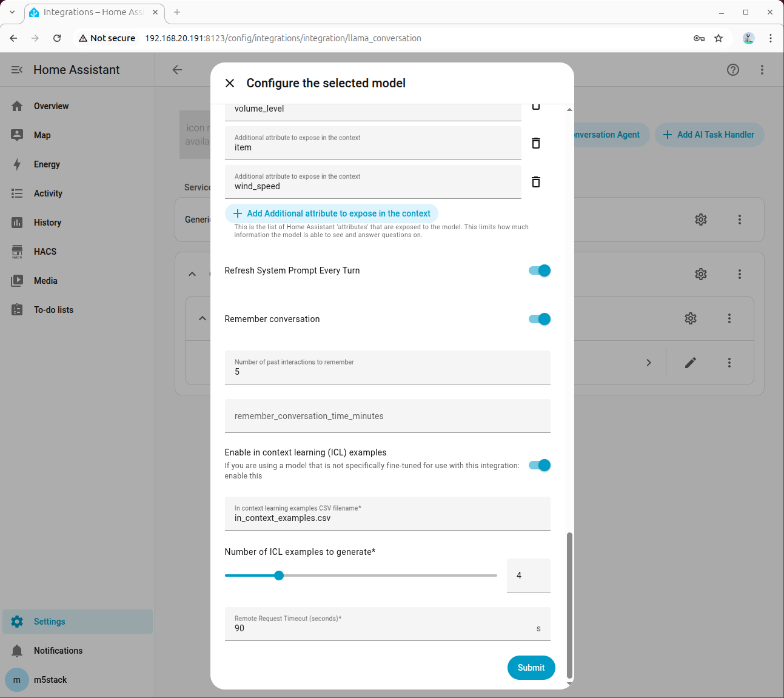Turn off in context learning examples toggle
Image resolution: width=784 pixels, height=698 pixels.
[x=539, y=465]
